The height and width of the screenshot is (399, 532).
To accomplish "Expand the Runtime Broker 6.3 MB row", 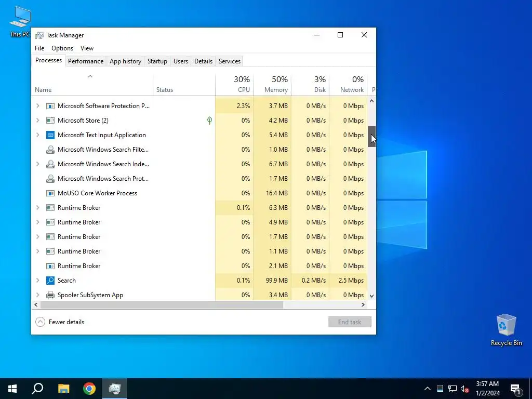I will coord(37,208).
